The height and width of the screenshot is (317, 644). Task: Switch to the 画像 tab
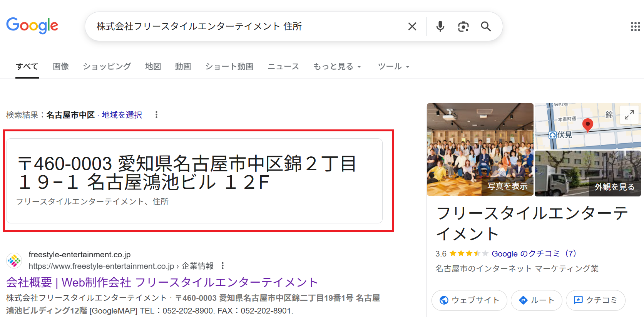61,67
